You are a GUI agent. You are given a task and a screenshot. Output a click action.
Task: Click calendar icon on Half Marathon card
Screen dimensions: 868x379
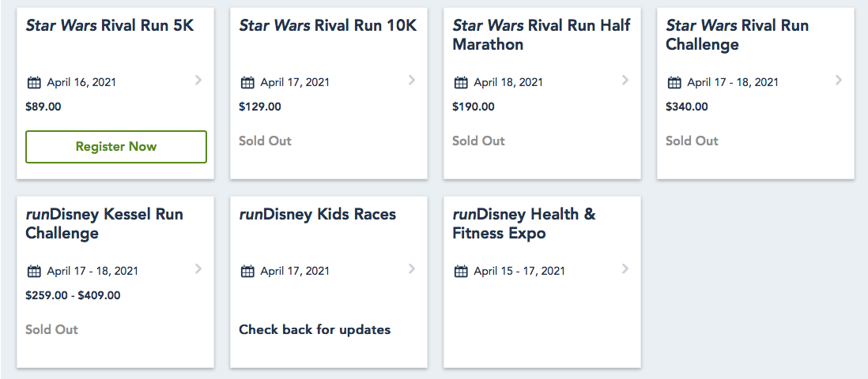461,82
